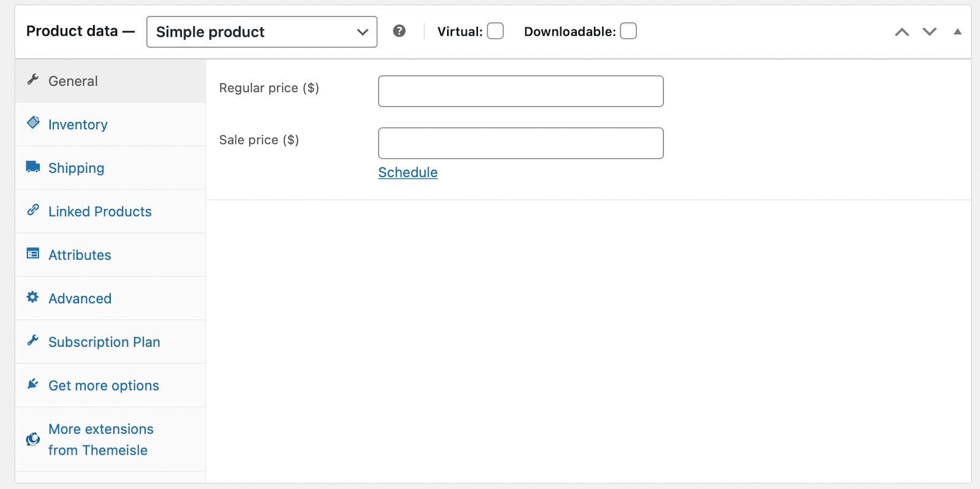
Task: Click the Schedule link under Sale price
Action: (407, 172)
